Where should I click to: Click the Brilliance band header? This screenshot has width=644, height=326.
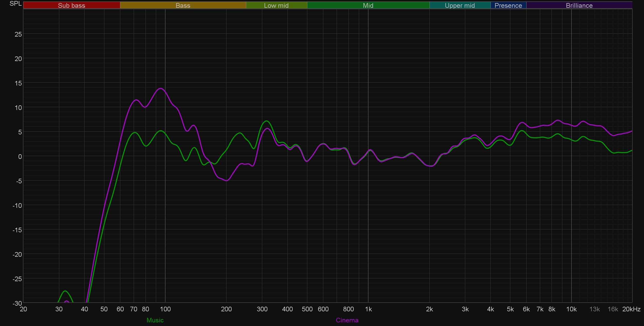(579, 5)
